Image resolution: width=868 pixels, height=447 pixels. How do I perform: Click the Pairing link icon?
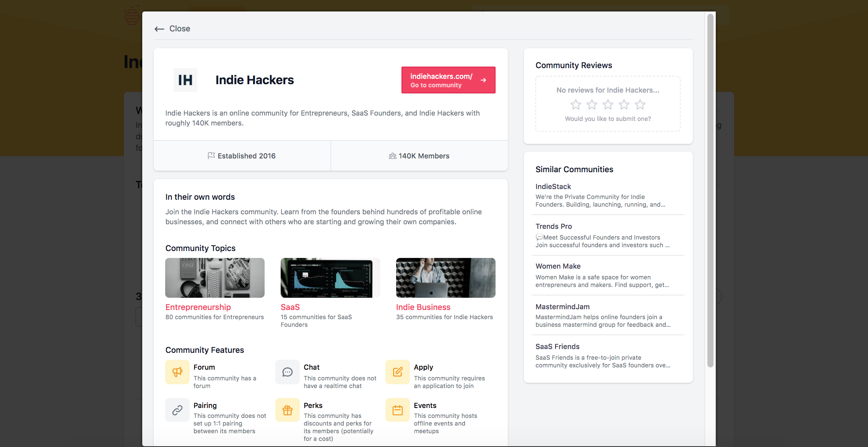(x=177, y=410)
